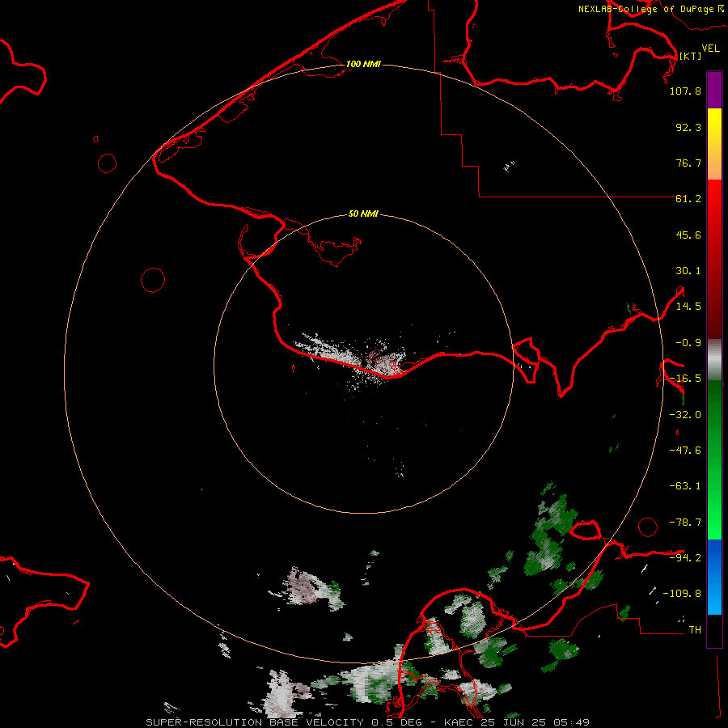Click the 76.7 velocity scale value

coord(688,163)
